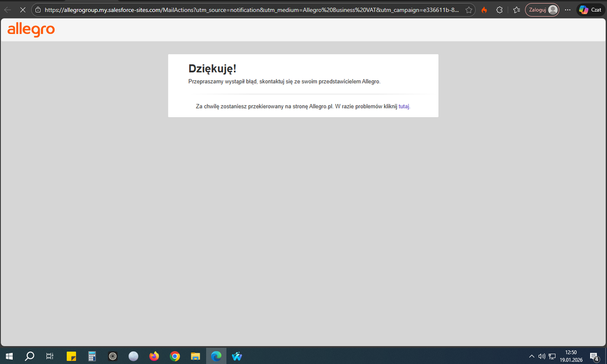Click the Allegro logo
607x364 pixels.
(x=31, y=30)
